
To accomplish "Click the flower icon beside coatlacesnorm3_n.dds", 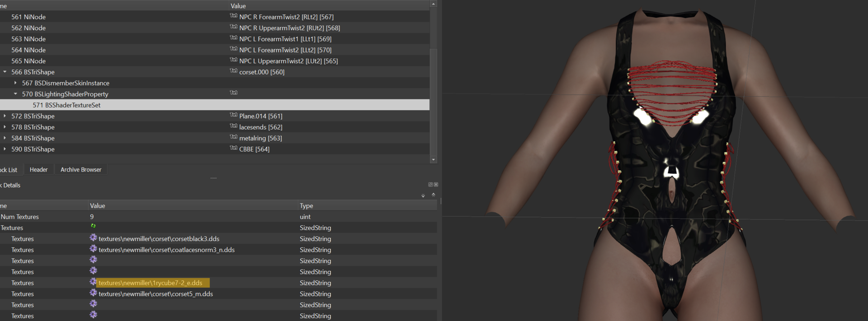I will click(93, 248).
